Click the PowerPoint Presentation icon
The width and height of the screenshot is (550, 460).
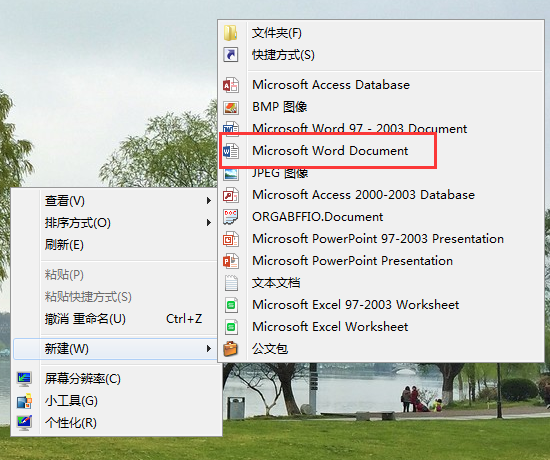[231, 261]
